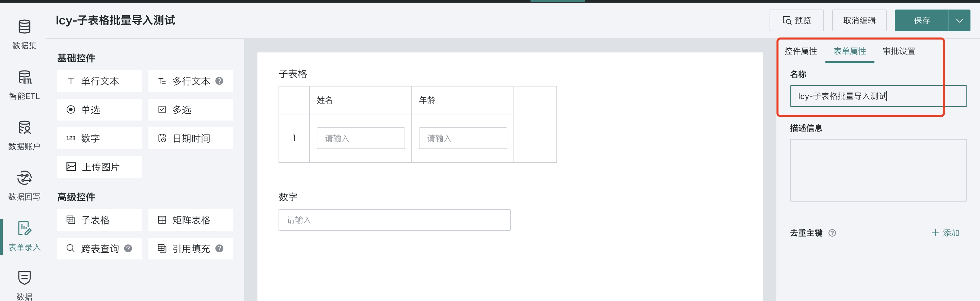Select the 引用填充 advanced control

(191, 249)
